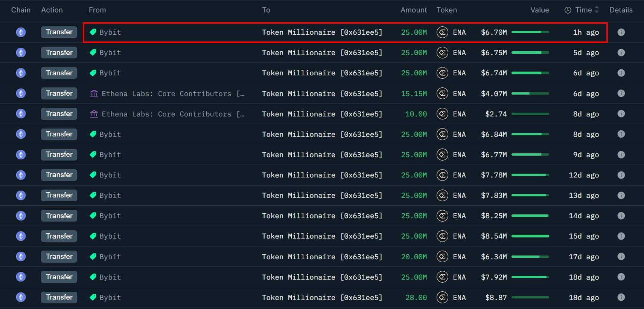Click the Ethena Labs bank icon in the $2.74 row
Viewport: 644px width, 309px height.
coord(94,114)
